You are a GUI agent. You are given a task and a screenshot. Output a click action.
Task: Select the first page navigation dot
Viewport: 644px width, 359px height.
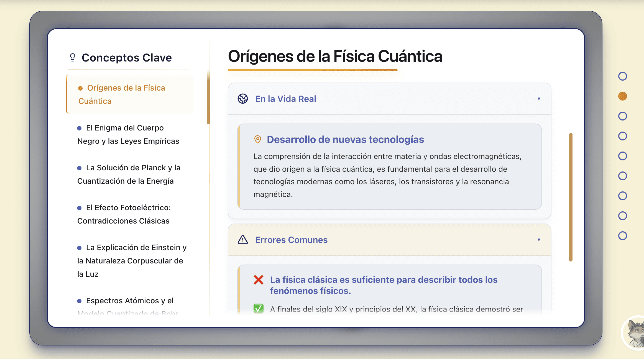point(623,76)
